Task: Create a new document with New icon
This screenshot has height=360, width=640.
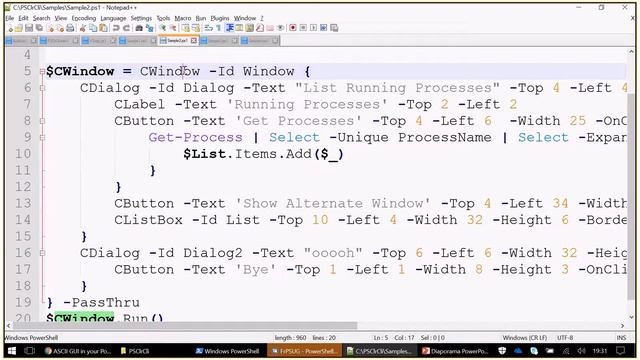Action: coord(11,28)
